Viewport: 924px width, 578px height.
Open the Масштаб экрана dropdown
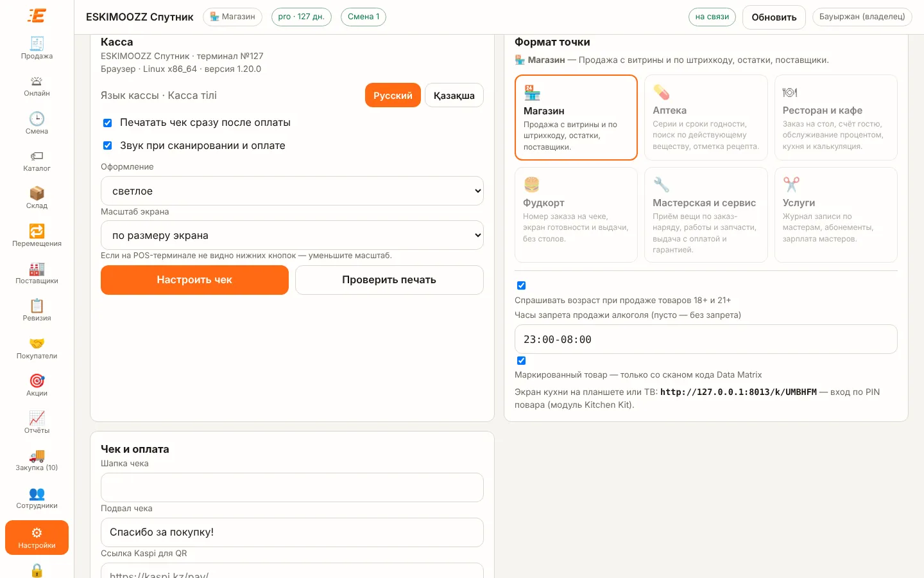tap(292, 235)
